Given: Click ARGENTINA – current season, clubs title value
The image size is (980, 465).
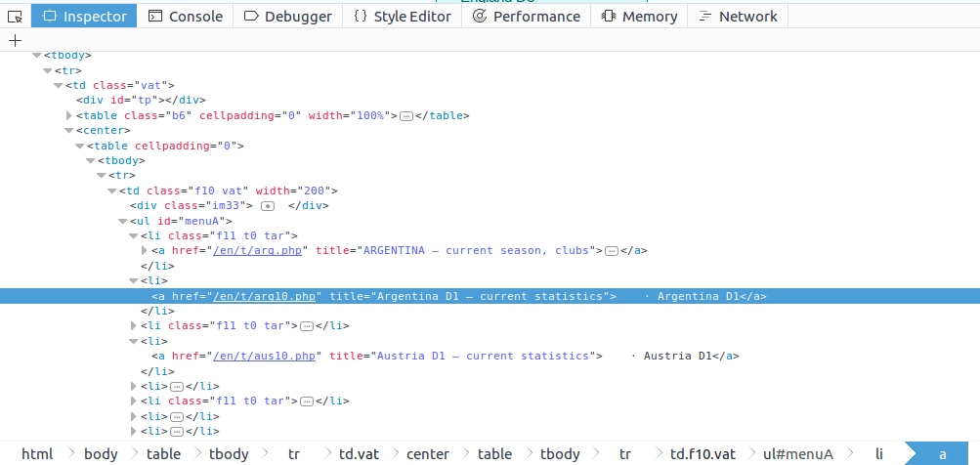Looking at the screenshot, I should pos(476,251).
